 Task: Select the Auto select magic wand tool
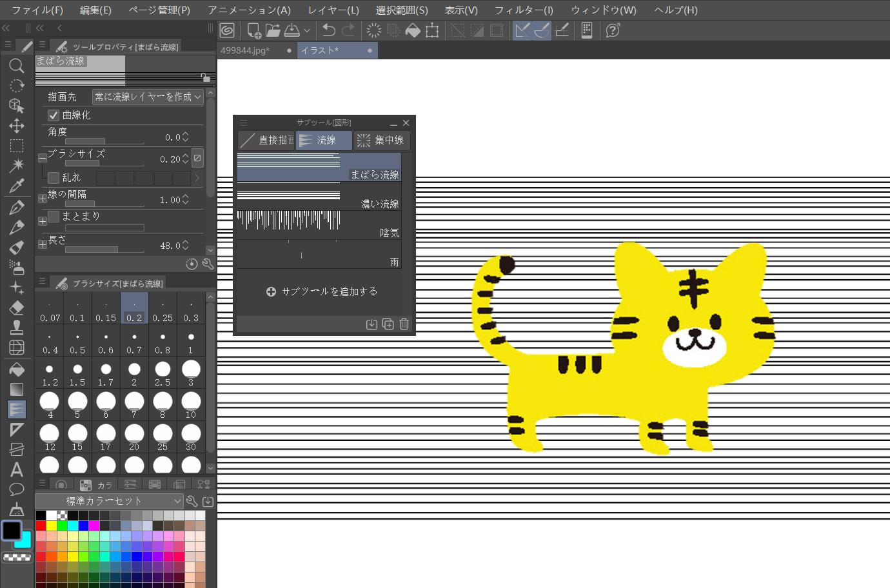(17, 166)
